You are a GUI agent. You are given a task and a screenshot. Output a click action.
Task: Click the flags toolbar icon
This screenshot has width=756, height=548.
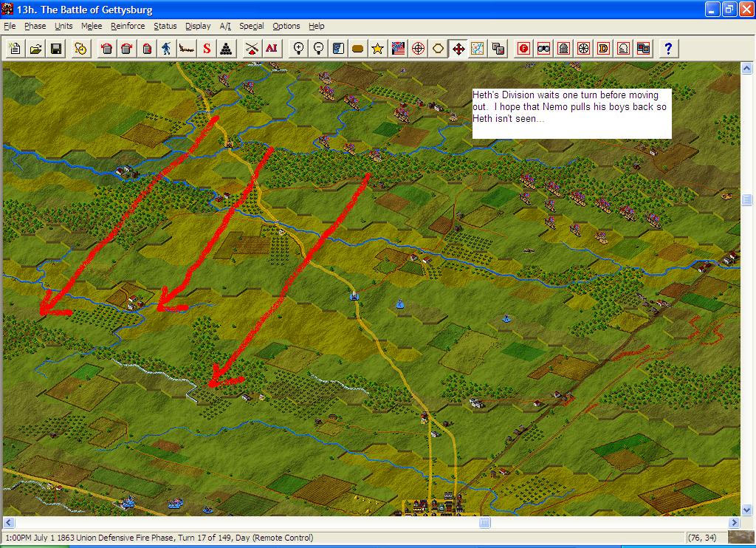(x=398, y=48)
